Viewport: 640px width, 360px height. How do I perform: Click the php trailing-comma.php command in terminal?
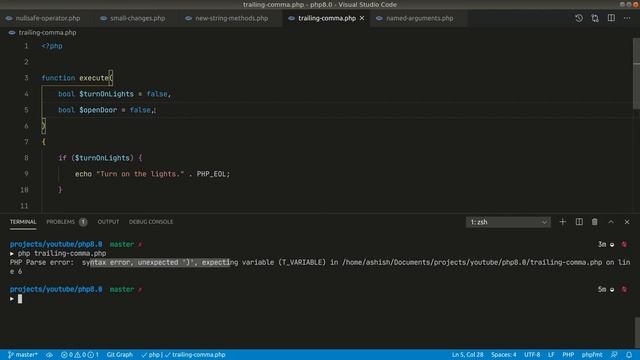(62, 253)
